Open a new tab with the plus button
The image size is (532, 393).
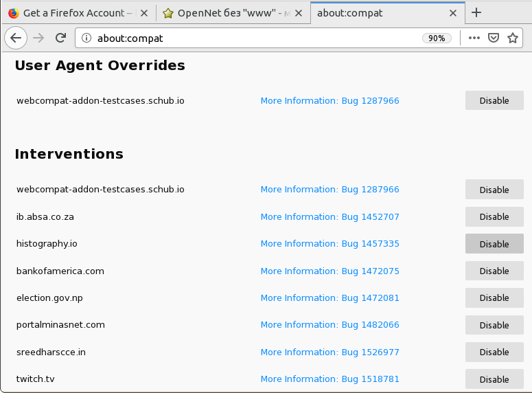(476, 13)
